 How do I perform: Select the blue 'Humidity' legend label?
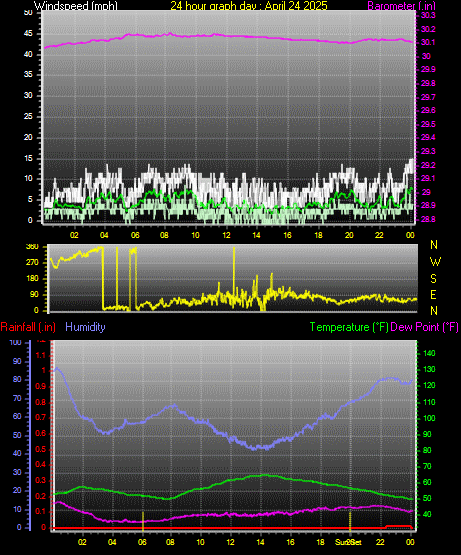point(85,327)
